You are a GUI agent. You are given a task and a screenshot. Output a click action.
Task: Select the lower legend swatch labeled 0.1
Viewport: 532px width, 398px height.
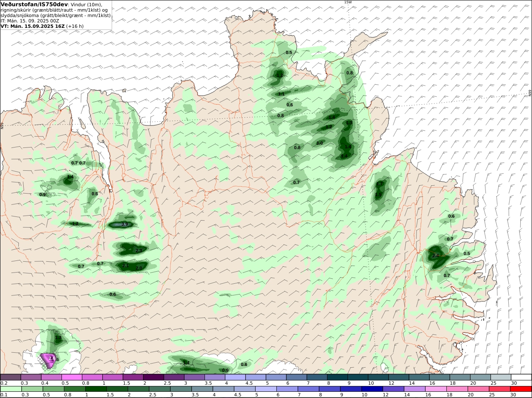(10, 389)
